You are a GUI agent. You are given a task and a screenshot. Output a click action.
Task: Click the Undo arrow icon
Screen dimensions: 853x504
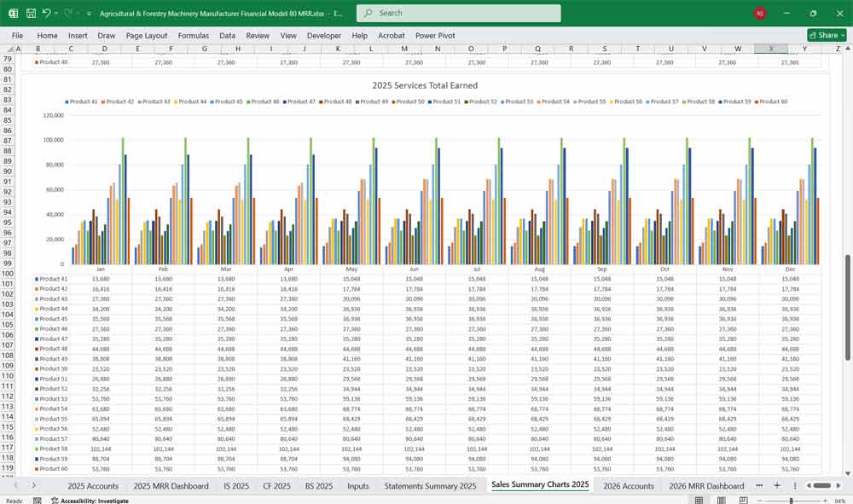click(47, 14)
